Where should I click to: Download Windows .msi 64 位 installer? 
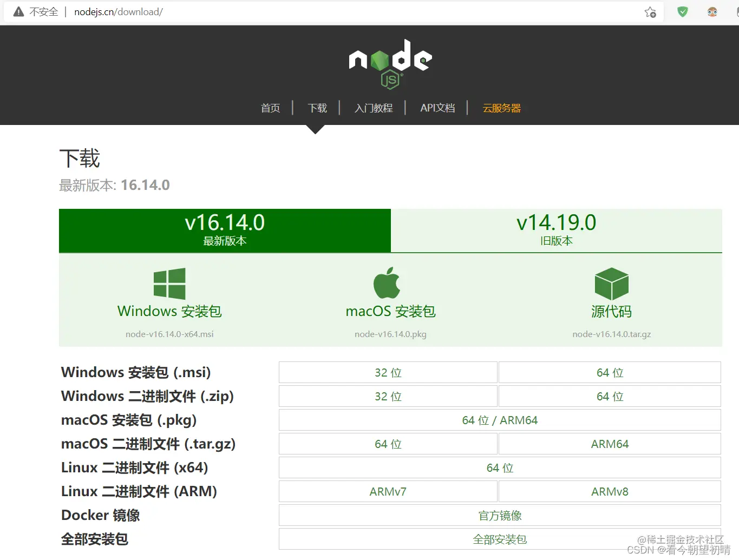610,372
